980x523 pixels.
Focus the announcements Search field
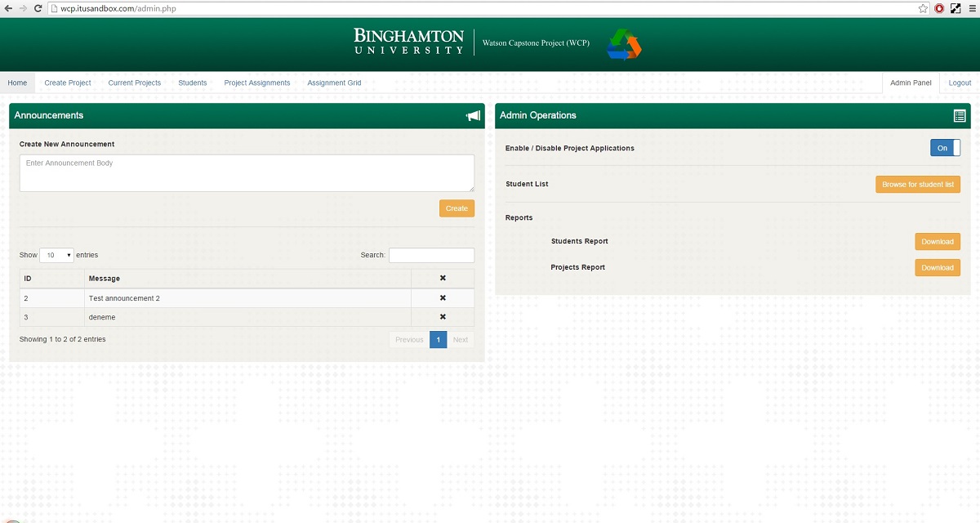click(x=431, y=255)
